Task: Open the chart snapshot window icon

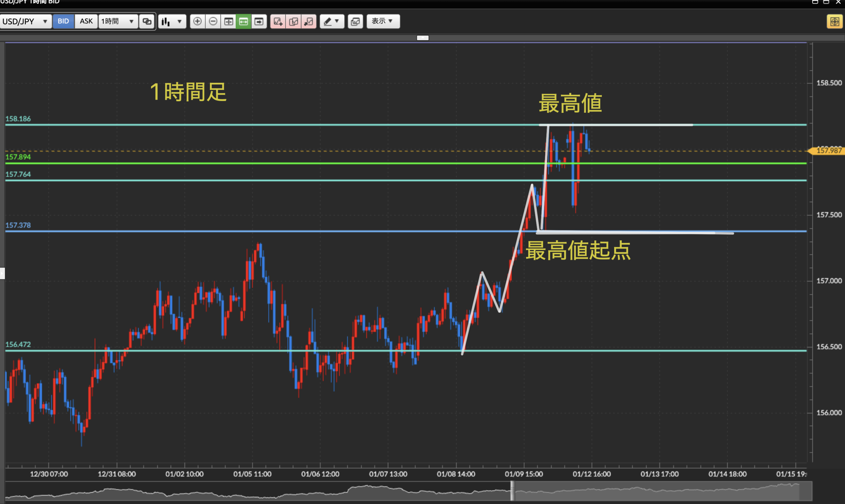Action: click(x=355, y=21)
